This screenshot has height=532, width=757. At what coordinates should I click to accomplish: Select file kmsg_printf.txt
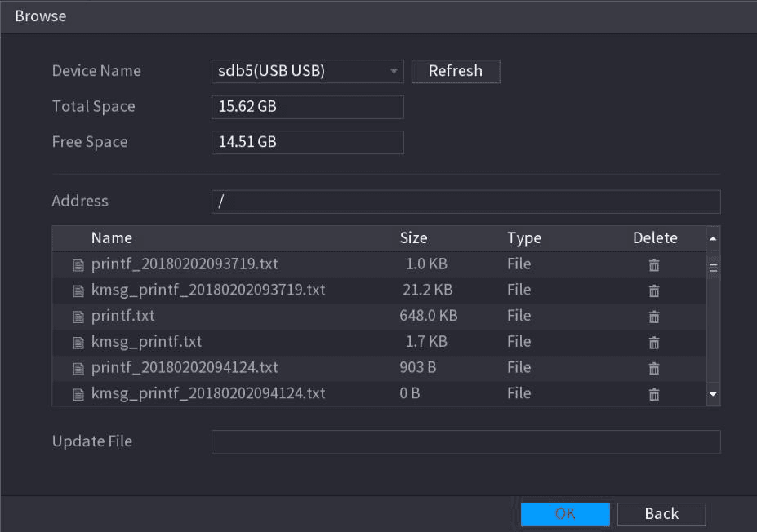(146, 342)
